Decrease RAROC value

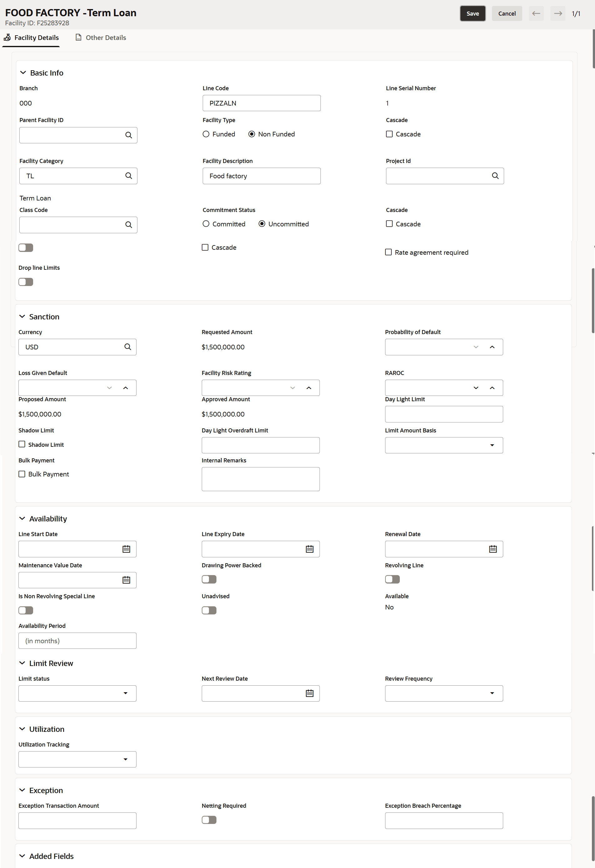[476, 388]
